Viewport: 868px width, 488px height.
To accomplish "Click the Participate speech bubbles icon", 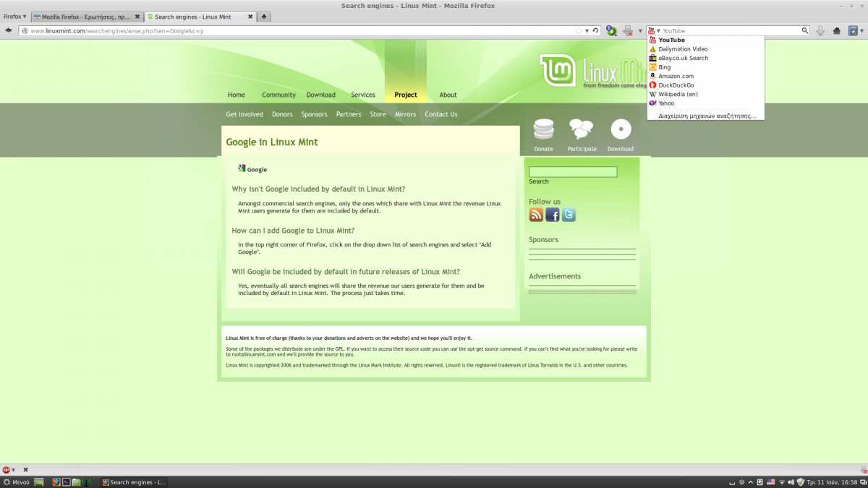I will pos(582,129).
